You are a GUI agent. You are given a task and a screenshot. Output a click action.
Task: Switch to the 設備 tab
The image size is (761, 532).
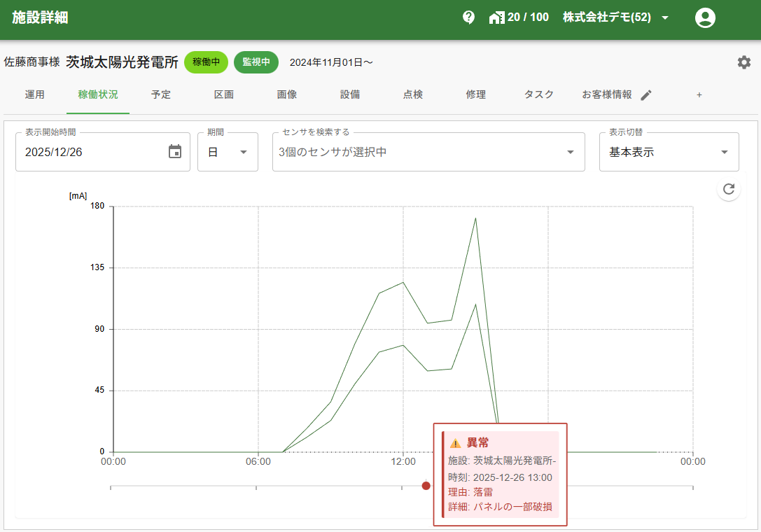coord(350,95)
